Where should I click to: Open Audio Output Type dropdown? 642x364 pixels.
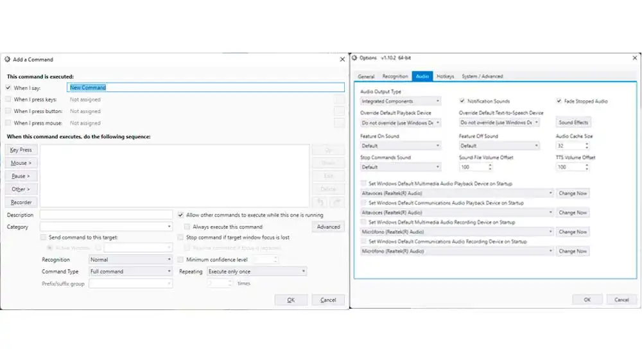pos(400,101)
